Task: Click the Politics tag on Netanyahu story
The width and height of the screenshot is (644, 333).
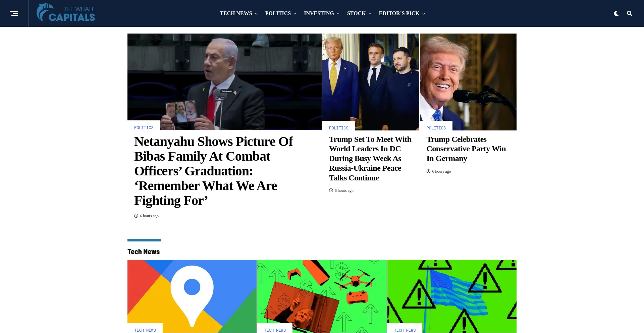Action: point(144,128)
